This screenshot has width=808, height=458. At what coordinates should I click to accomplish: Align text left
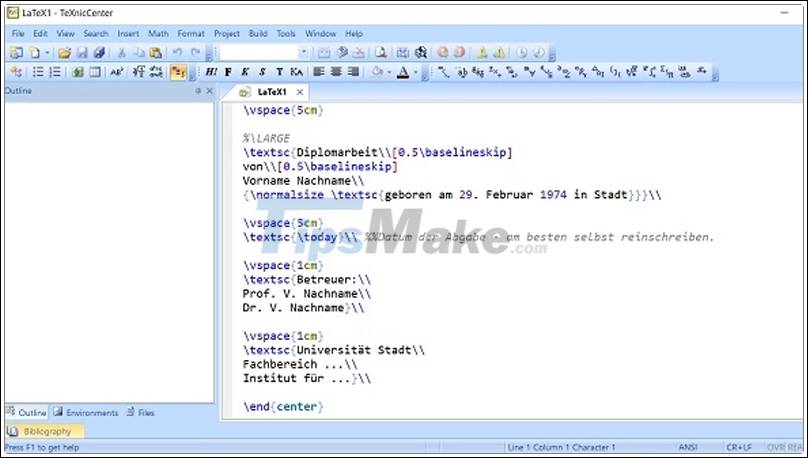coord(319,72)
